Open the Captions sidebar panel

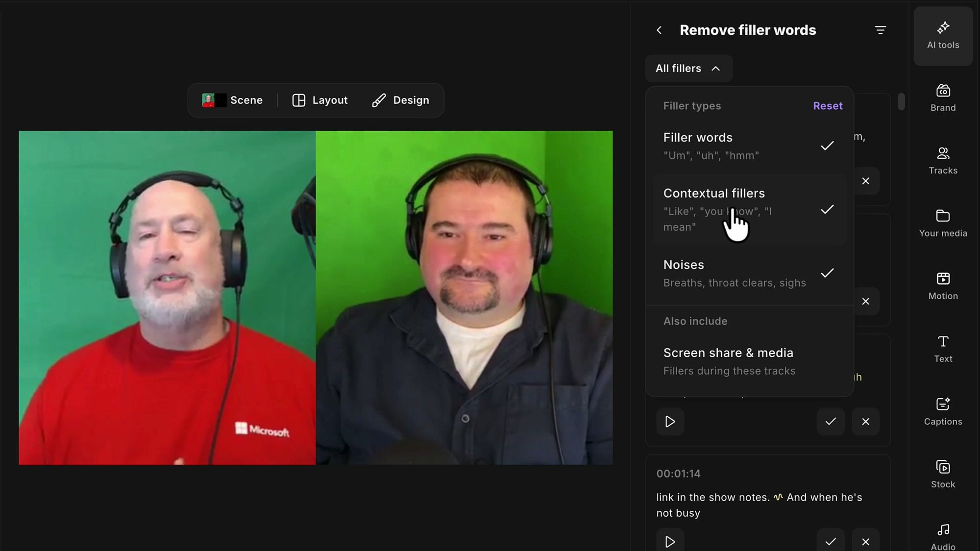[x=943, y=411]
